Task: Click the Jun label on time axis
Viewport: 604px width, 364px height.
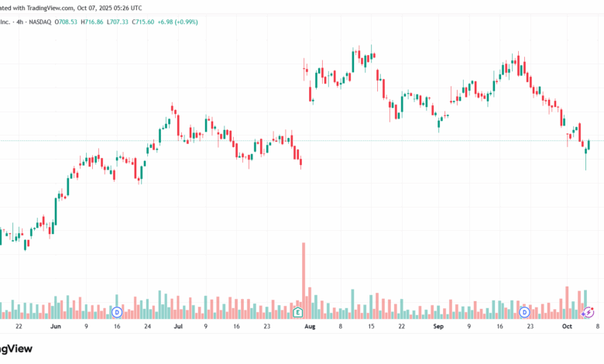Action: (55, 328)
